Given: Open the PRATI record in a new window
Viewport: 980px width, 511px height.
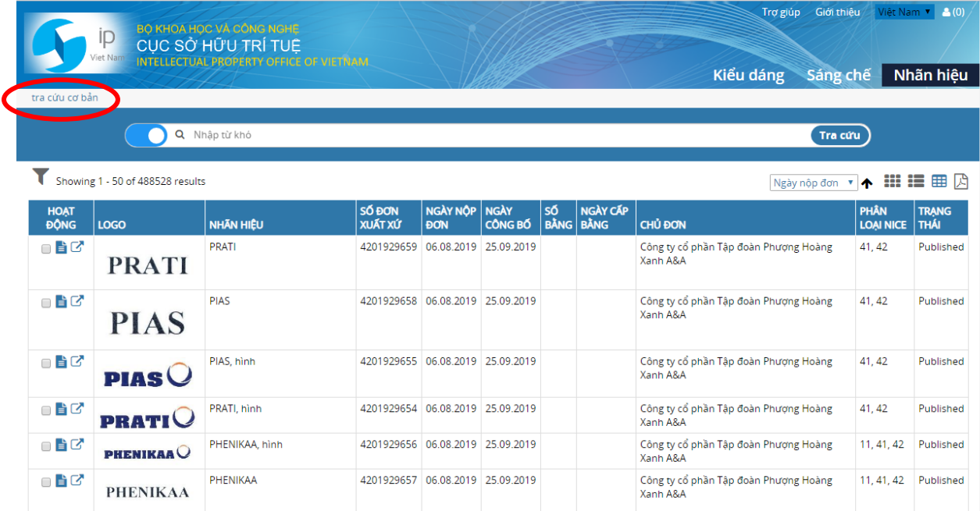Looking at the screenshot, I should (x=77, y=247).
